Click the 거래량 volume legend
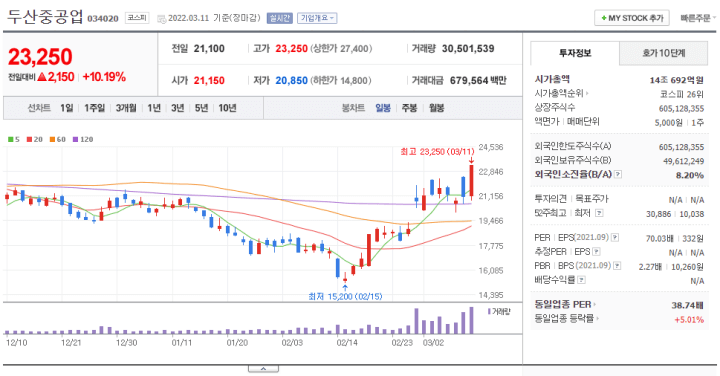The height and width of the screenshot is (376, 720). pyautogui.click(x=499, y=311)
